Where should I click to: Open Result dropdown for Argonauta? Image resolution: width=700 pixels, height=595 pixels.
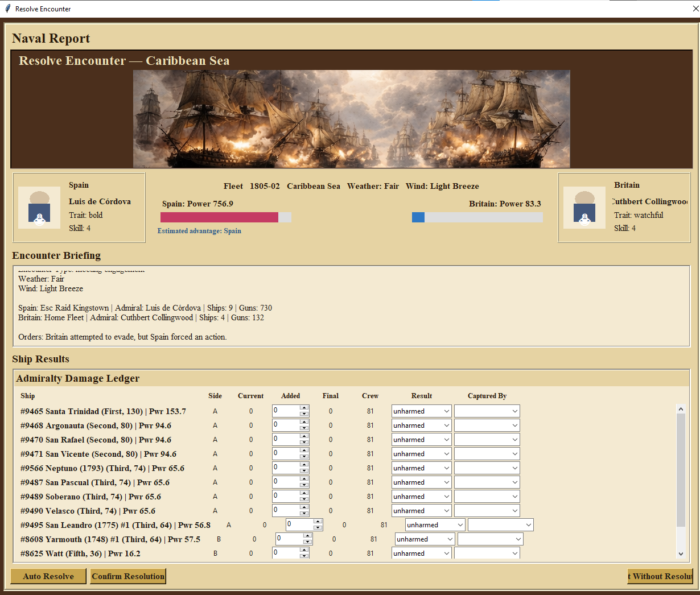[x=421, y=425]
